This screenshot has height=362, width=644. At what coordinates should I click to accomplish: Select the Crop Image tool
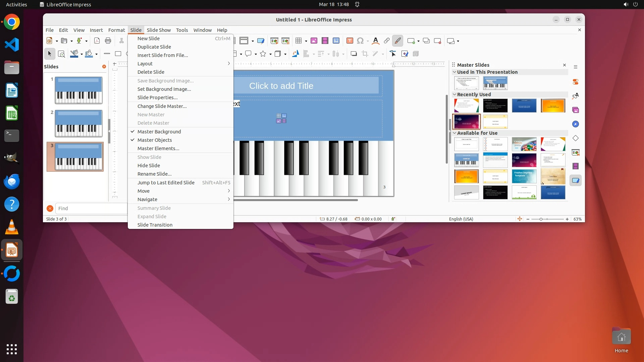tap(365, 54)
